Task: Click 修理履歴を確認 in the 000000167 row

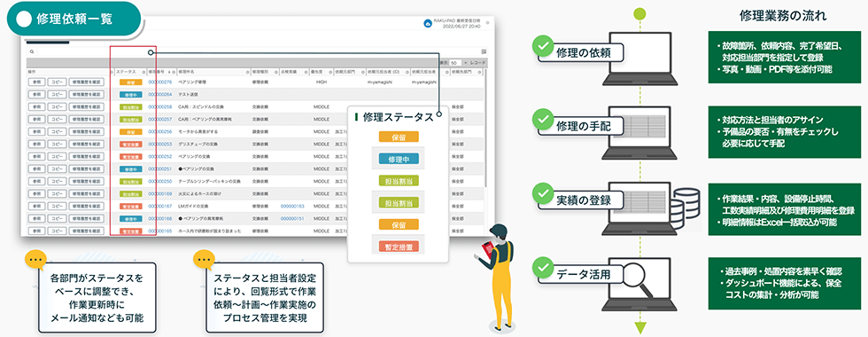Action: 87,206
